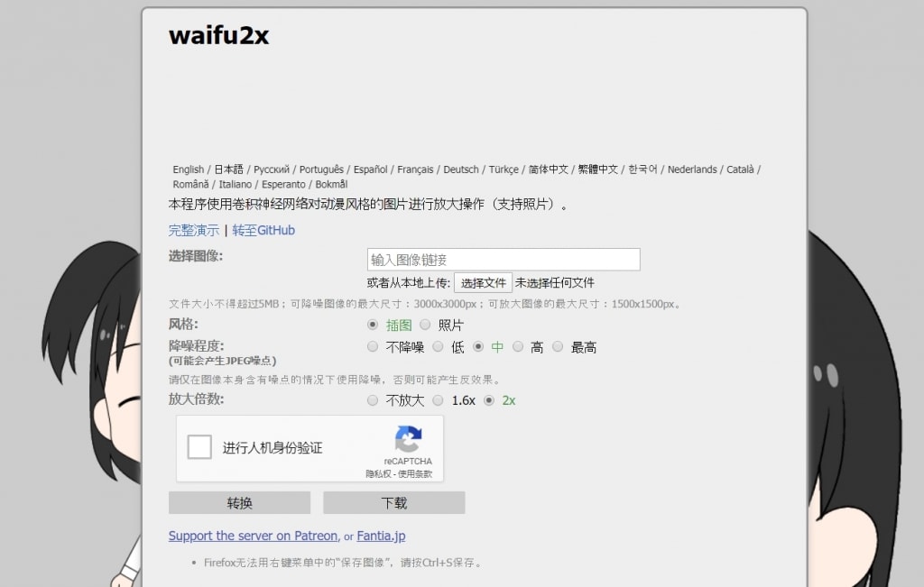
Task: Open Support the server on Patreon link
Action: tap(253, 536)
